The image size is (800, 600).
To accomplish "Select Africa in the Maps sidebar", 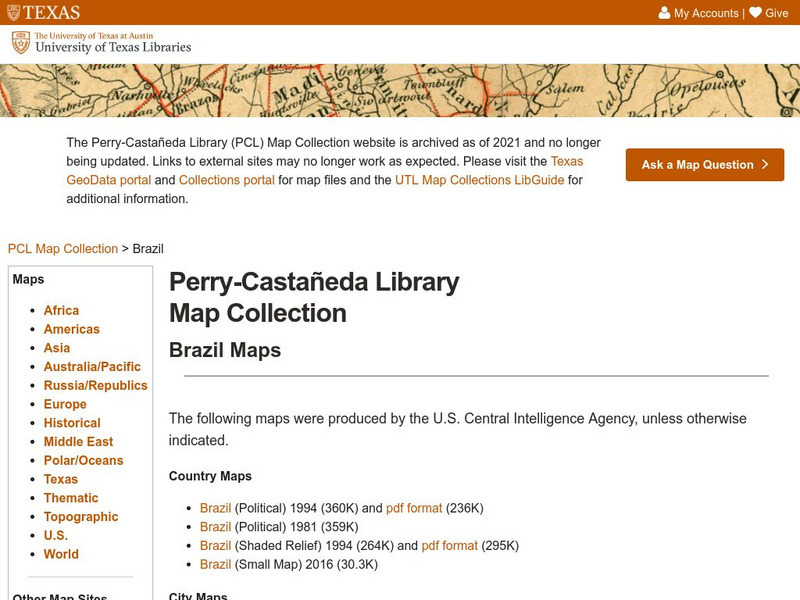I will click(x=61, y=311).
